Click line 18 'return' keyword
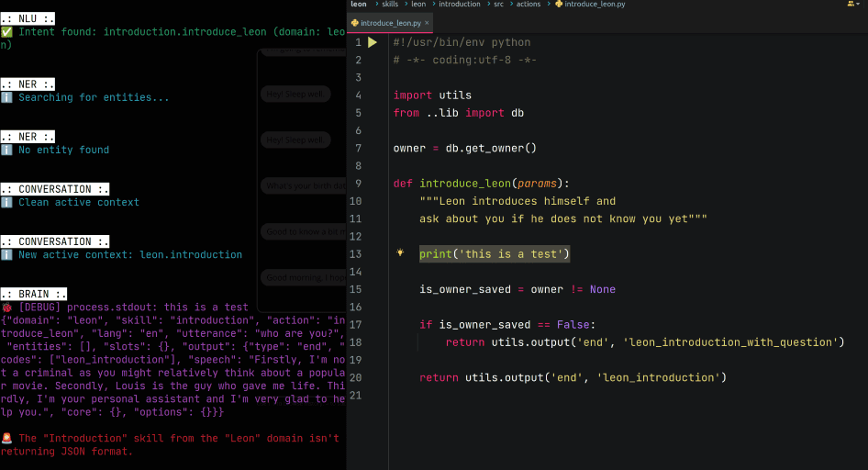 click(x=465, y=342)
